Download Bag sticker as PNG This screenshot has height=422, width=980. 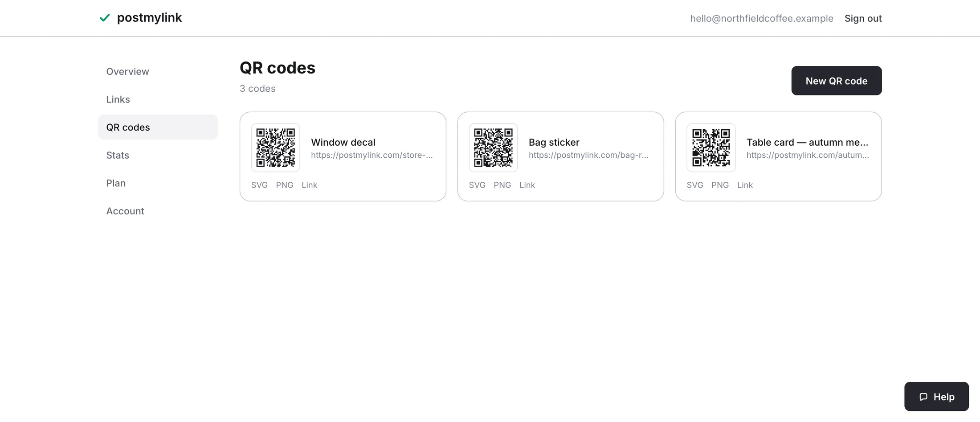coord(502,185)
